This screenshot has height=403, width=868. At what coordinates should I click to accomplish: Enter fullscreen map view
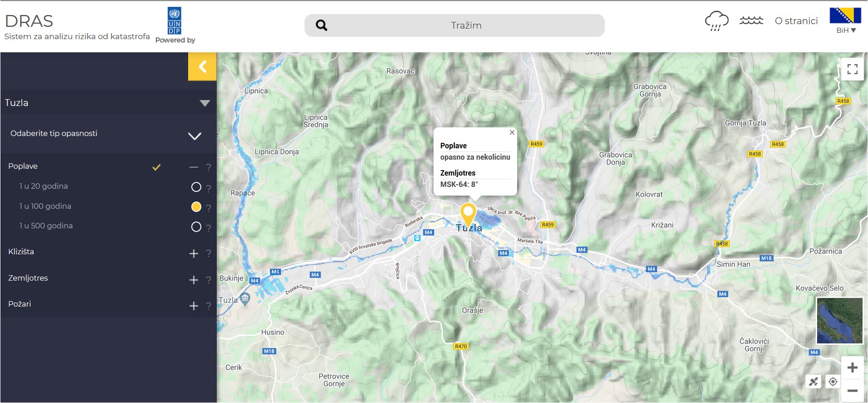[852, 69]
